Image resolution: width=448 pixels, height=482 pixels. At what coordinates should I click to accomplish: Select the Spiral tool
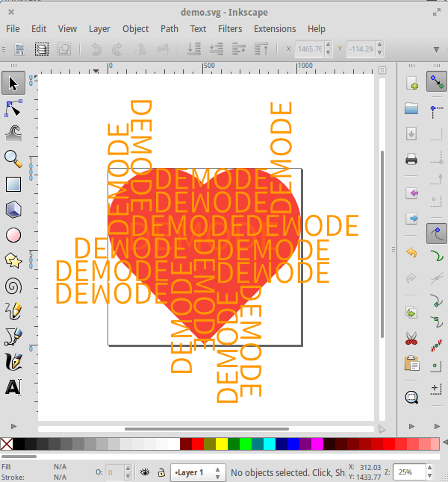click(x=13, y=287)
